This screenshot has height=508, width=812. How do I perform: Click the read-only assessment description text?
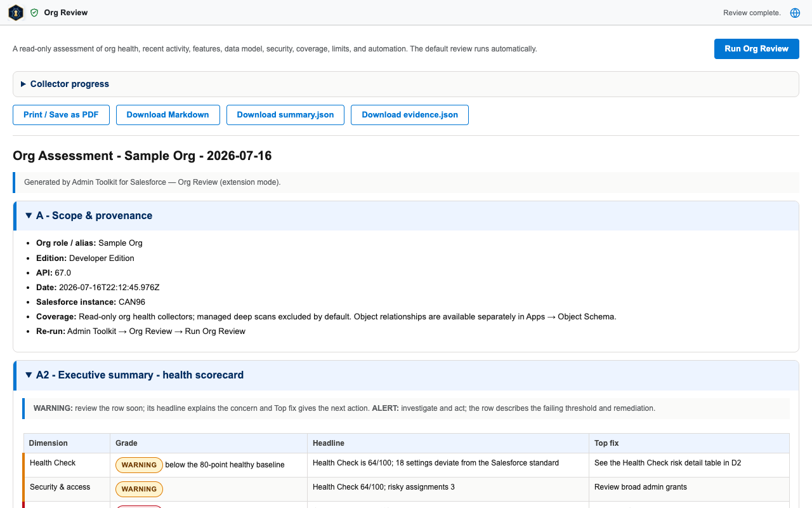point(275,49)
